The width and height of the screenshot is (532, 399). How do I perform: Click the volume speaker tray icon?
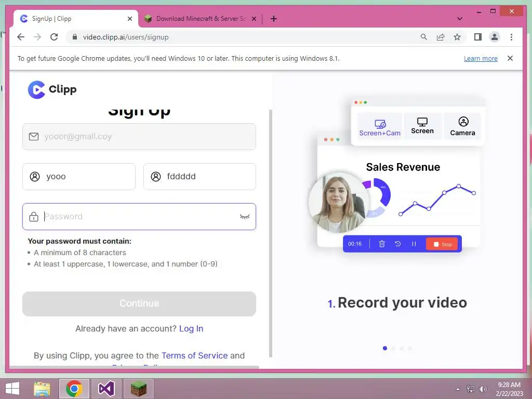coord(483,389)
